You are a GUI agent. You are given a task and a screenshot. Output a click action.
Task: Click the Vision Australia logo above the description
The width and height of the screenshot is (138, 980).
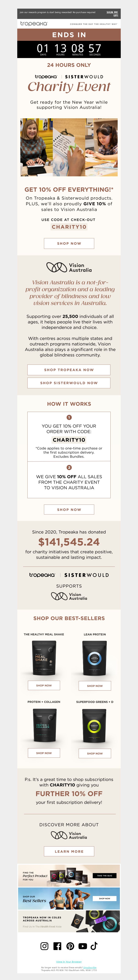pos(69,267)
